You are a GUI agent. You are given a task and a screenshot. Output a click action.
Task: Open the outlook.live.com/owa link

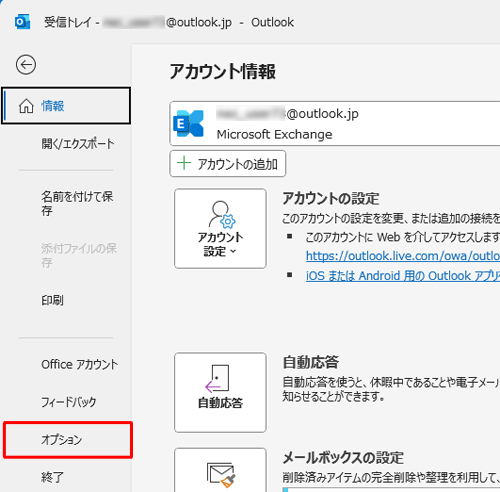[403, 256]
